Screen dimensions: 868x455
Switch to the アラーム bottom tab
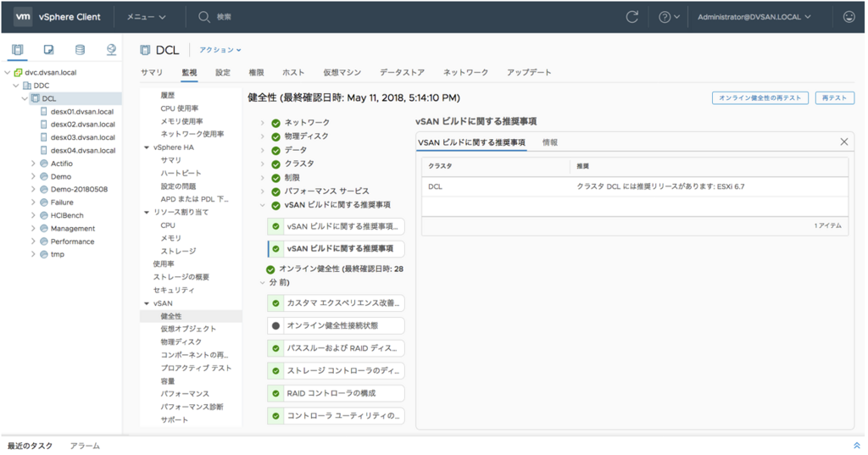(x=85, y=447)
